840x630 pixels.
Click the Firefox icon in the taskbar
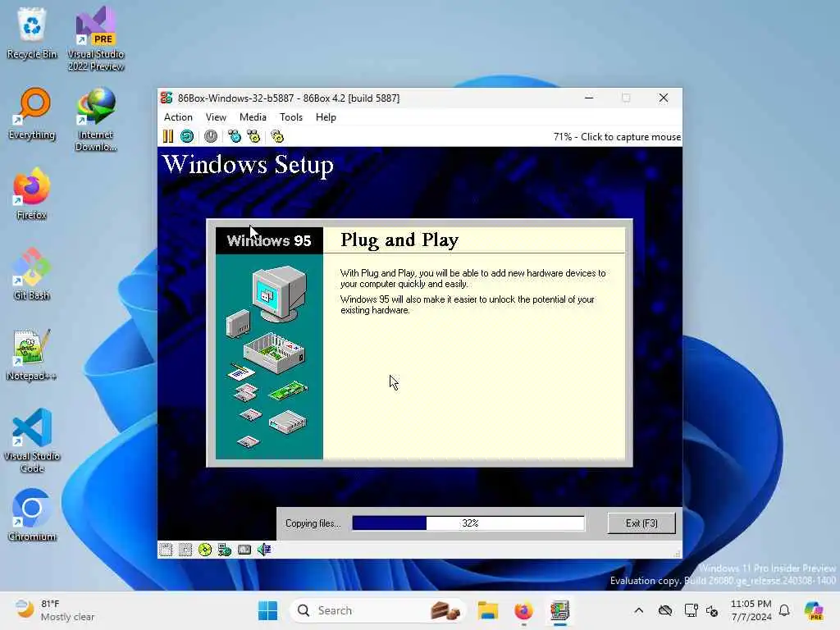tap(523, 610)
